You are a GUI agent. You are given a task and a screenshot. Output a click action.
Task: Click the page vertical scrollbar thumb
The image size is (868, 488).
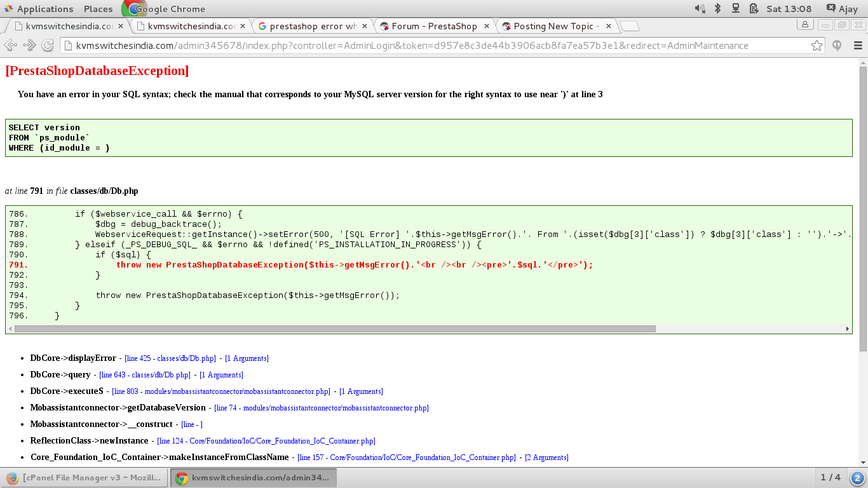862,209
